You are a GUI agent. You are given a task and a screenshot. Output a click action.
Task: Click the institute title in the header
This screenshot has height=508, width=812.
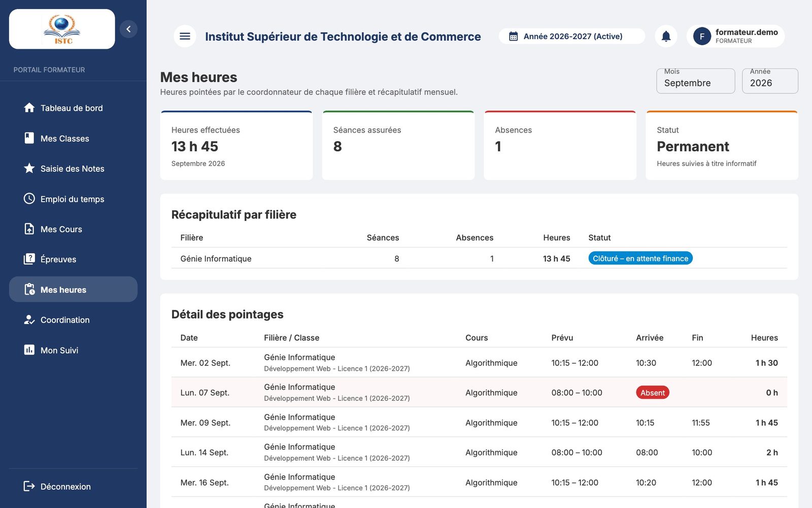[x=343, y=37]
